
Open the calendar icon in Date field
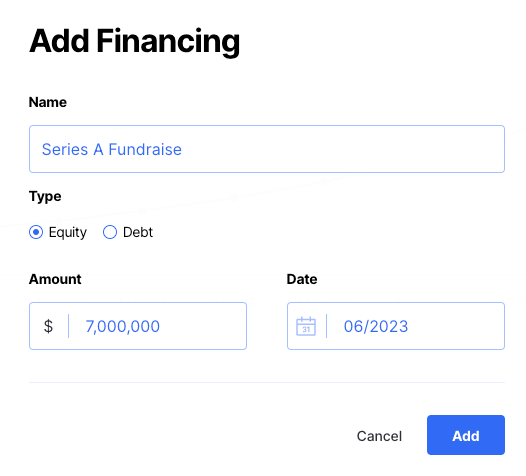pos(306,326)
